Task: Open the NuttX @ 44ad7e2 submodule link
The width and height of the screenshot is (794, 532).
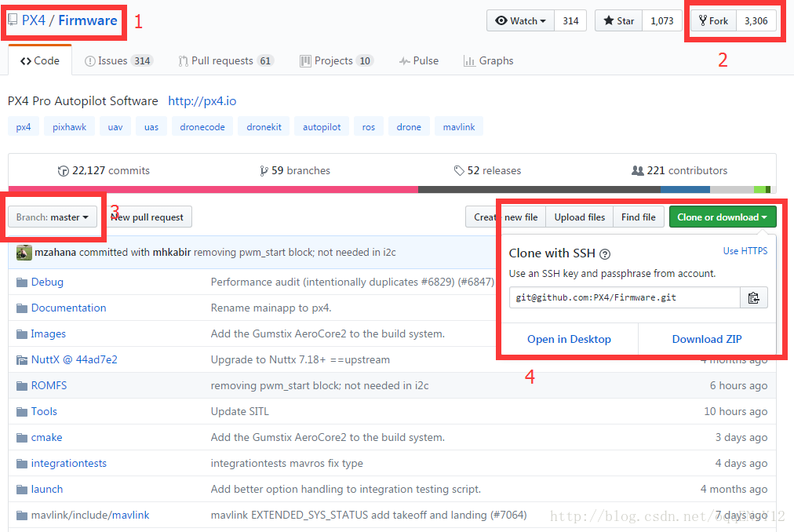Action: [75, 359]
